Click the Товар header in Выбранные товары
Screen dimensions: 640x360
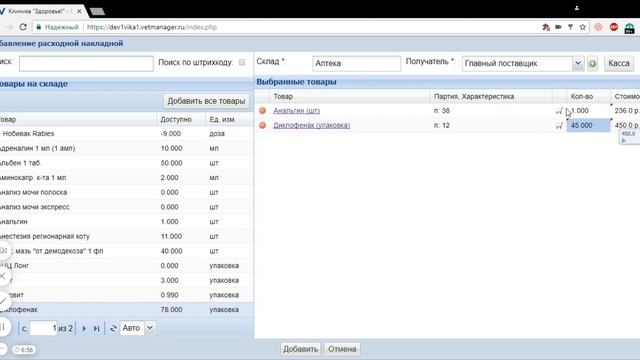point(349,96)
